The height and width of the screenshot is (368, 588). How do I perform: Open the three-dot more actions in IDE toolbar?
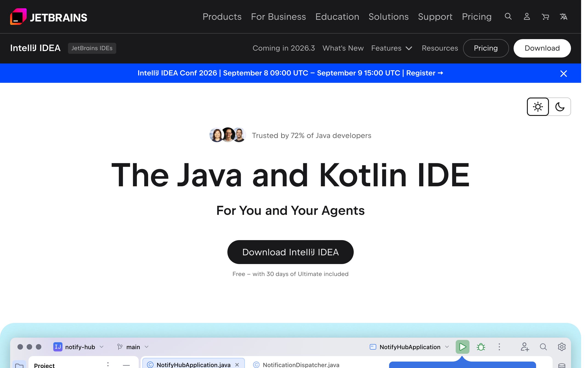click(x=499, y=347)
